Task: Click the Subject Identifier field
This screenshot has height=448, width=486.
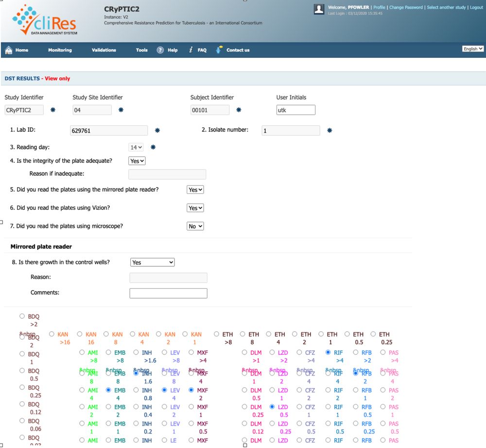Action: click(x=210, y=110)
